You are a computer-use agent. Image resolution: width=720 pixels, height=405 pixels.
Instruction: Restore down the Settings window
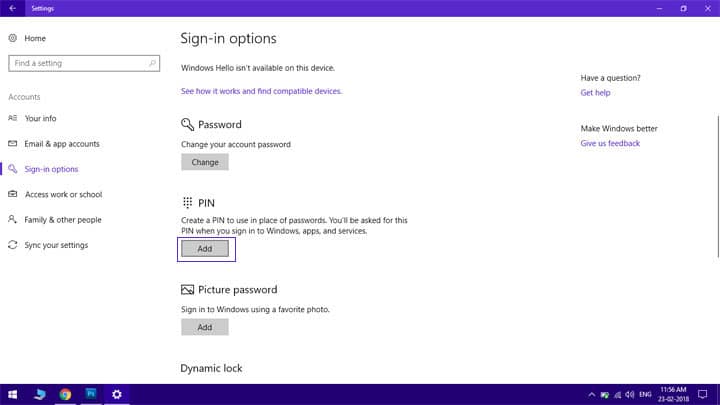pyautogui.click(x=684, y=8)
